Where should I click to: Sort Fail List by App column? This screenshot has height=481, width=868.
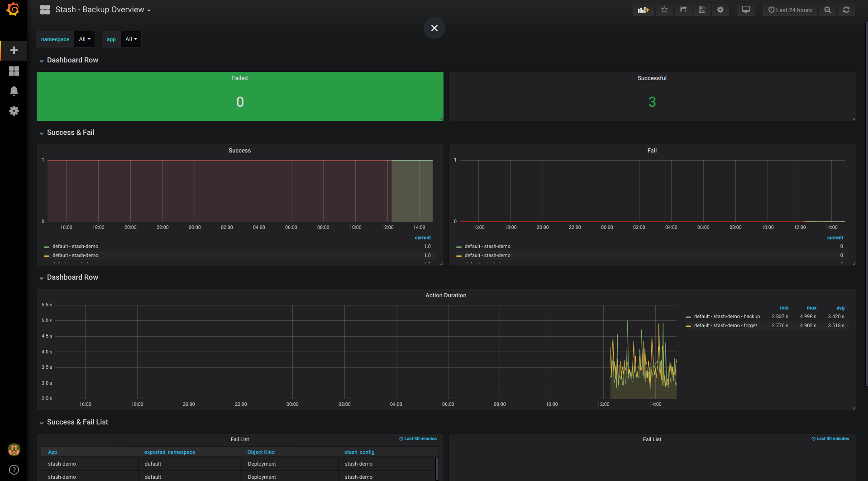pyautogui.click(x=52, y=452)
